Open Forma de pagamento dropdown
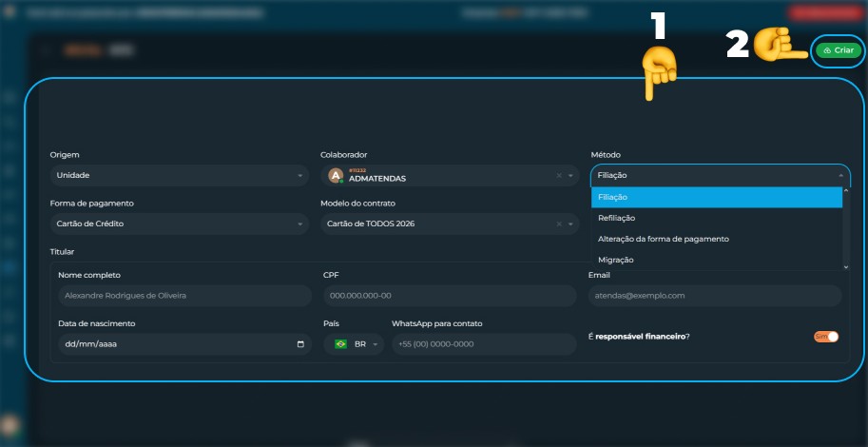 [180, 223]
